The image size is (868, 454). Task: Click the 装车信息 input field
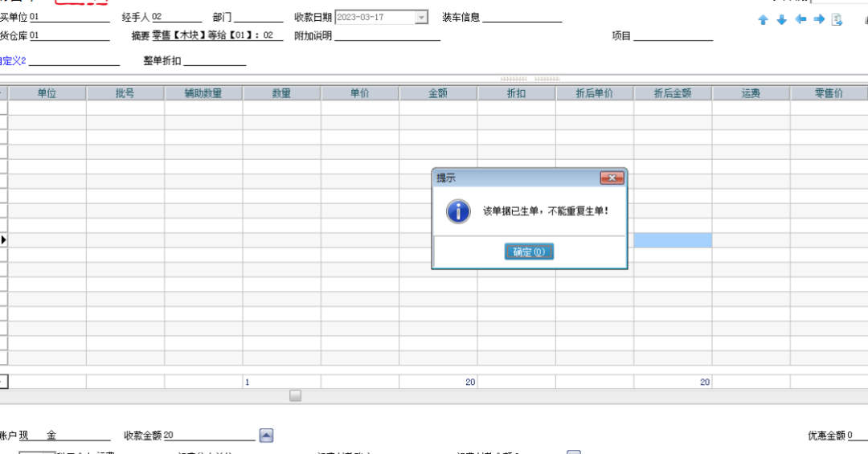[x=522, y=17]
